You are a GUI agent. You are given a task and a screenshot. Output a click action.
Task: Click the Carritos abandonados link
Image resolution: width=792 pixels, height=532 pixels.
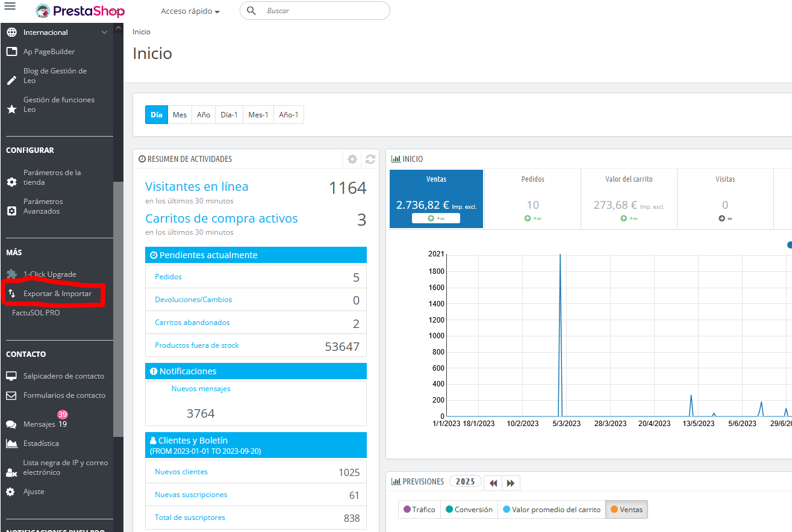coord(192,323)
